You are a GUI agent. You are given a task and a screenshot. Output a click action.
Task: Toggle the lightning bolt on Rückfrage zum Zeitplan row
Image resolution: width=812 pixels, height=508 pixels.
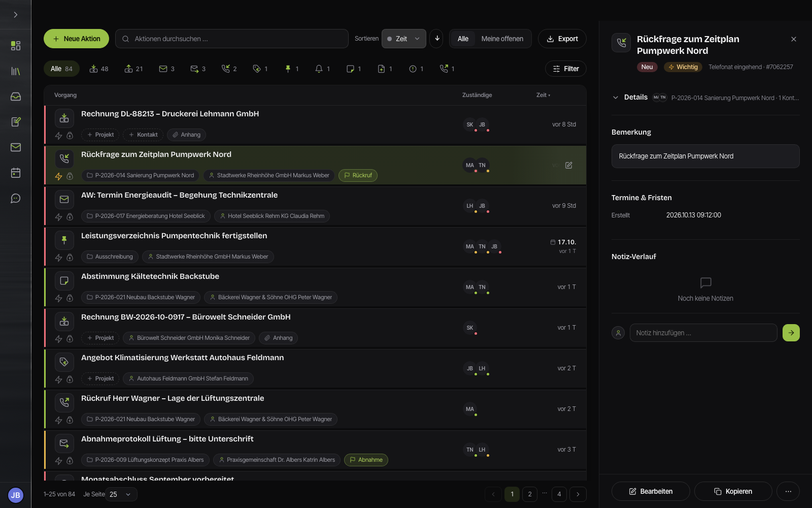pos(58,176)
